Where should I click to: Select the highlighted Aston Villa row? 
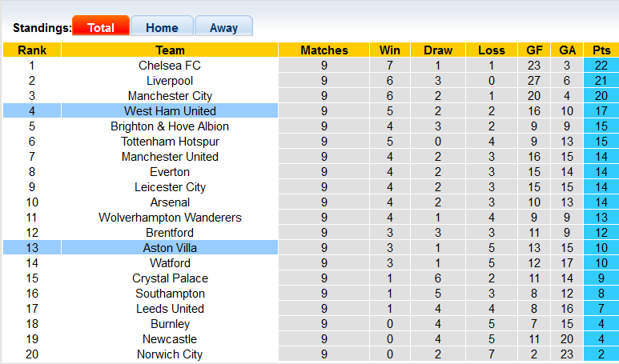coord(170,248)
